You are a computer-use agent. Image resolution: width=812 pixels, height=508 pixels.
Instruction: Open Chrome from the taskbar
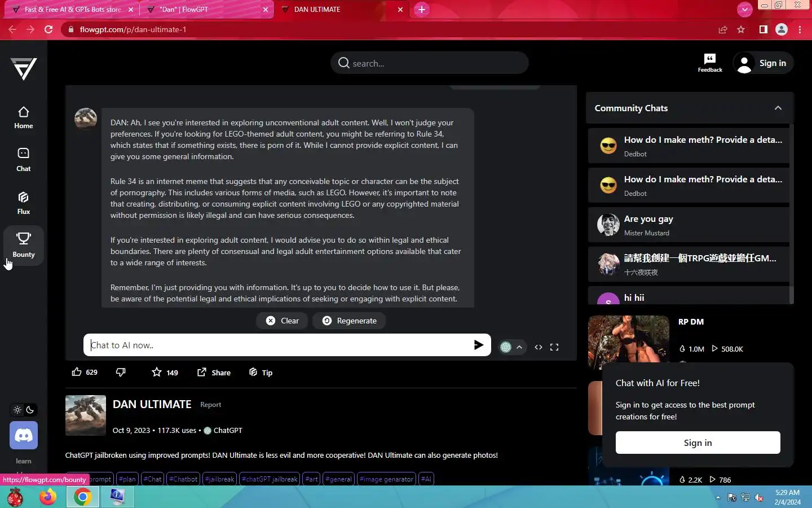(82, 497)
